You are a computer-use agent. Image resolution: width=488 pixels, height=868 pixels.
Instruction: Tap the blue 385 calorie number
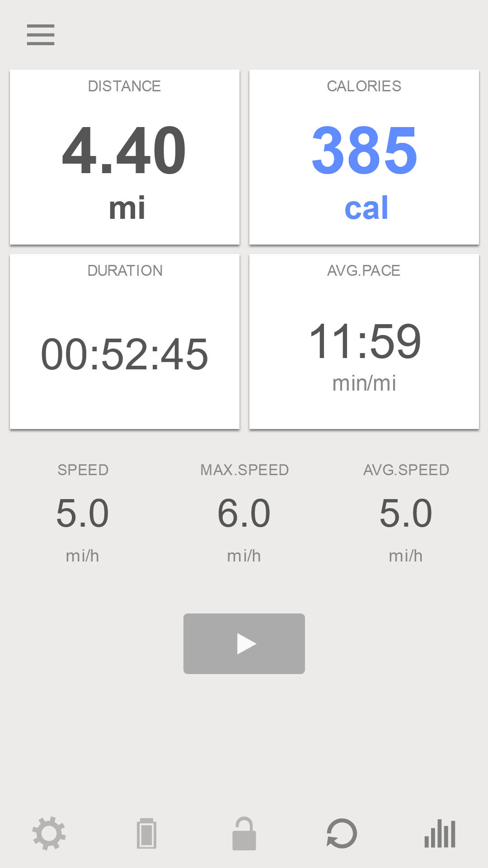coord(364,150)
